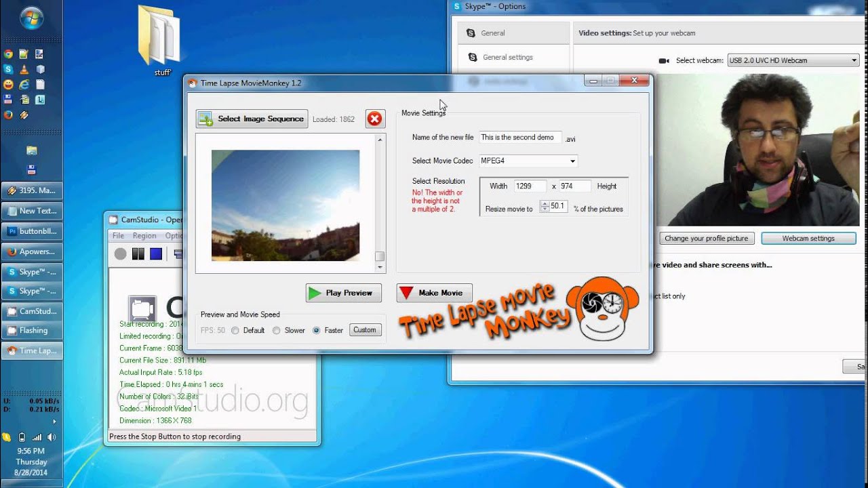Open Region menu in CamStudio
868x488 pixels.
click(144, 236)
